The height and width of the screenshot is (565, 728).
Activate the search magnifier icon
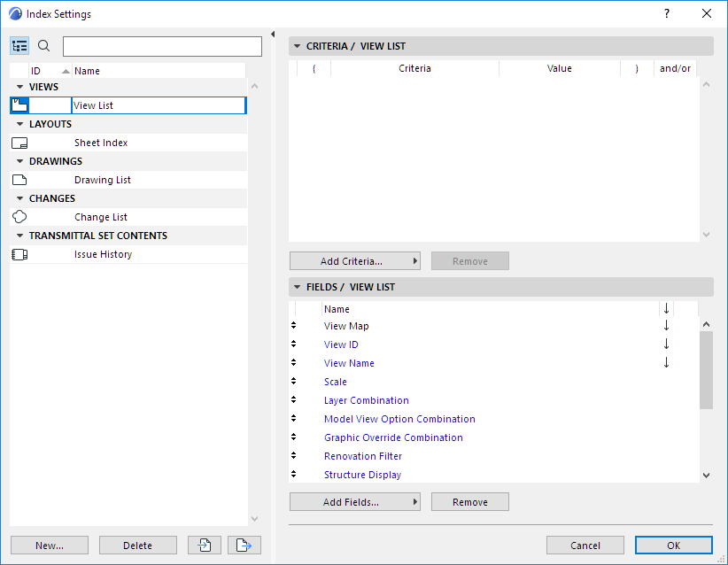pyautogui.click(x=43, y=45)
